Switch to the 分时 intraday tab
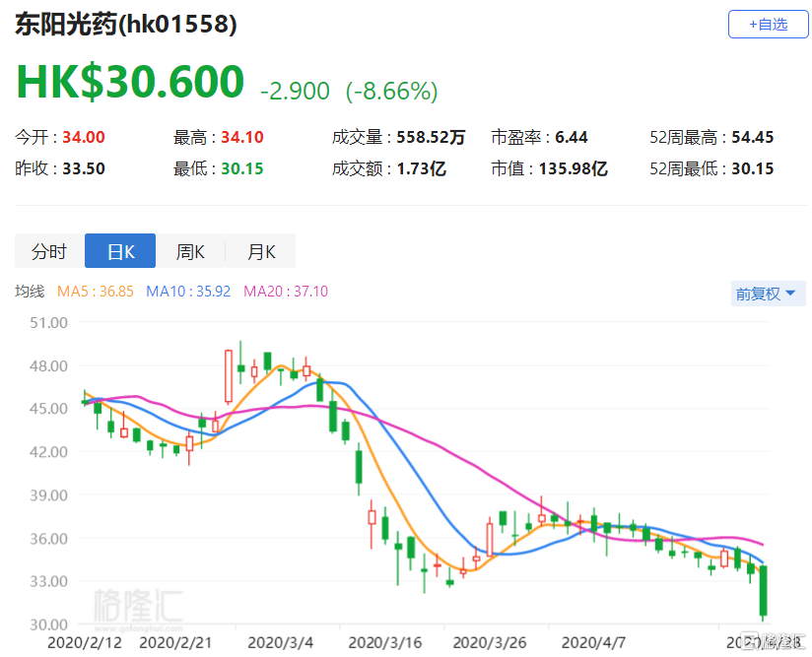This screenshot has width=812, height=657. 49,251
